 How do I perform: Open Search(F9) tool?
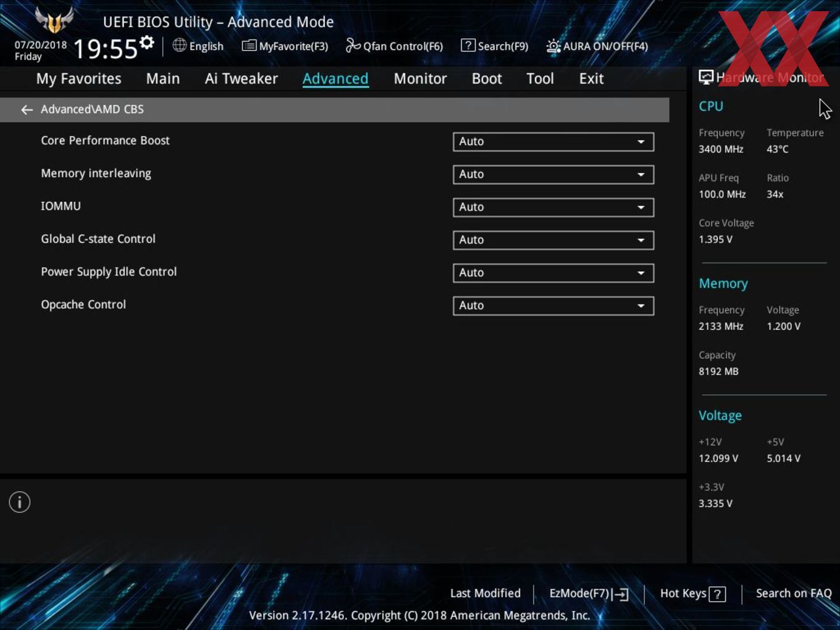pyautogui.click(x=495, y=46)
